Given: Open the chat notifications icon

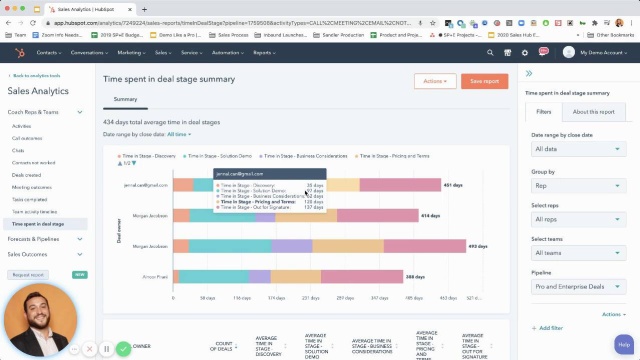Looking at the screenshot, I should (543, 52).
